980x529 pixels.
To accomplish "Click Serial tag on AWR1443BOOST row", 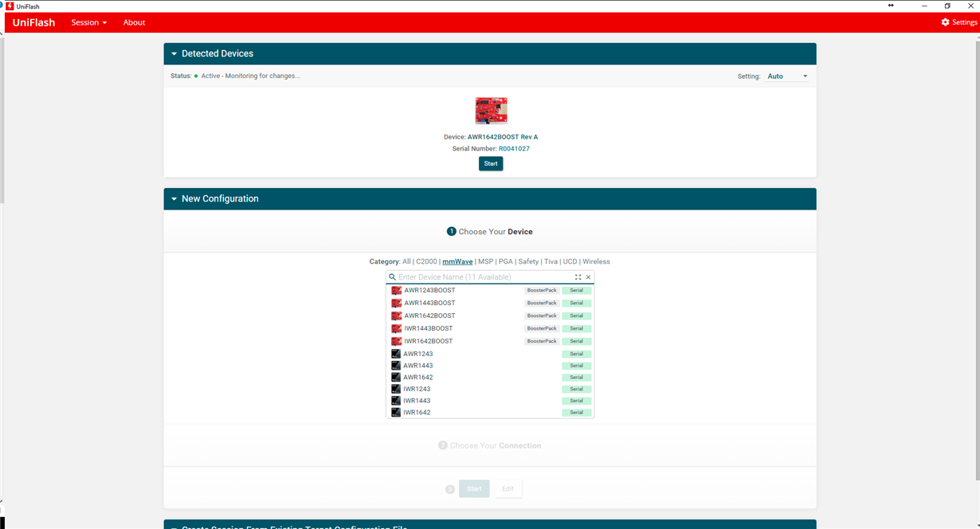I will click(x=577, y=303).
